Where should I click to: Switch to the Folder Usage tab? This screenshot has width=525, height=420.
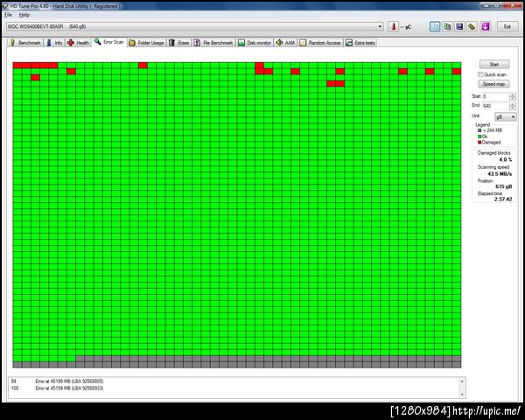(x=147, y=43)
